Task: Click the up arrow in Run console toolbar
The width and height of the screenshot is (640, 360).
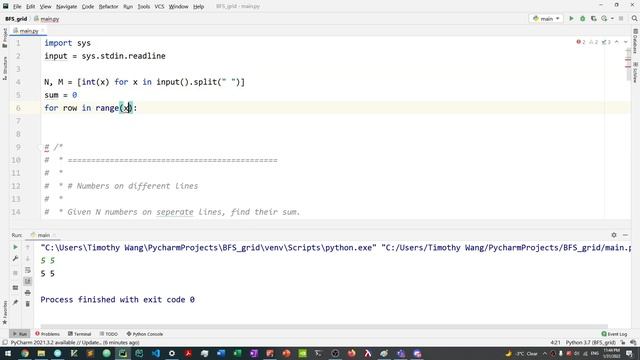Action: (28, 247)
